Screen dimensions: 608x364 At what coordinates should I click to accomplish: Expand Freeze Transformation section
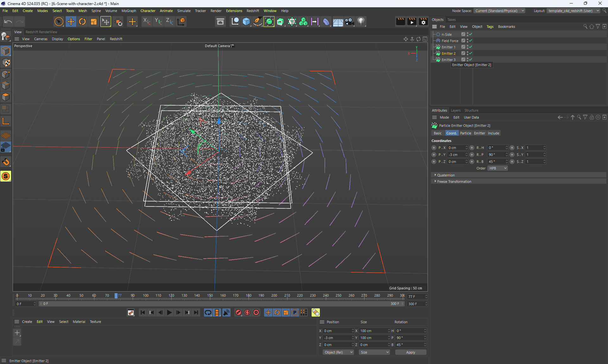click(454, 182)
